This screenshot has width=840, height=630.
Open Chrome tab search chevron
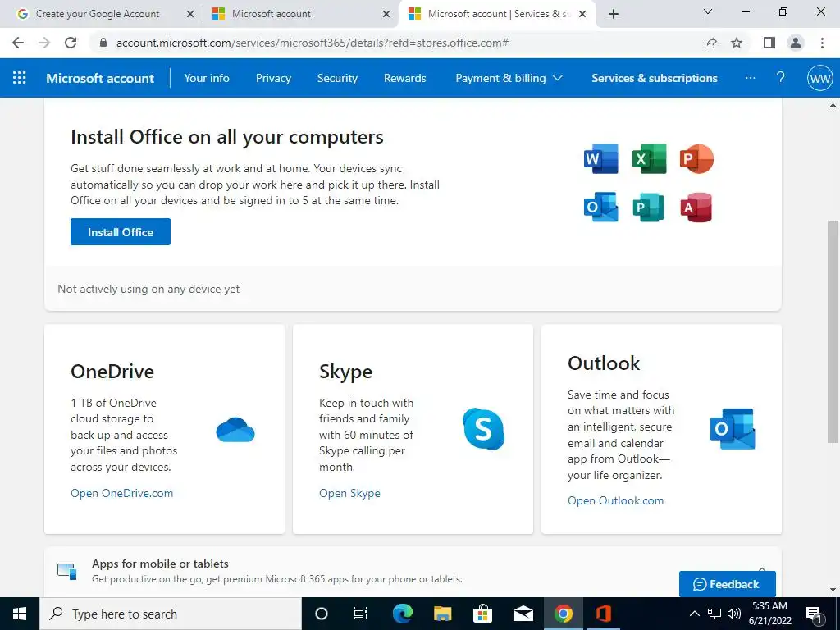coord(708,11)
